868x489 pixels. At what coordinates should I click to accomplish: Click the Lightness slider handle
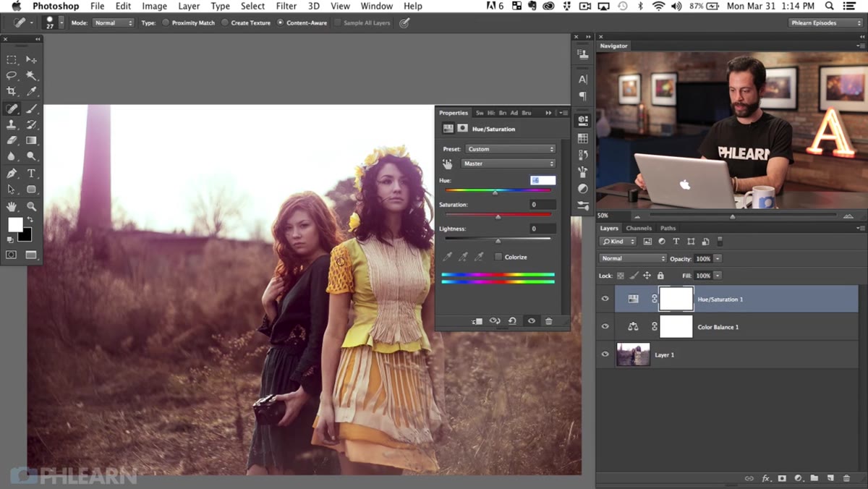(498, 240)
